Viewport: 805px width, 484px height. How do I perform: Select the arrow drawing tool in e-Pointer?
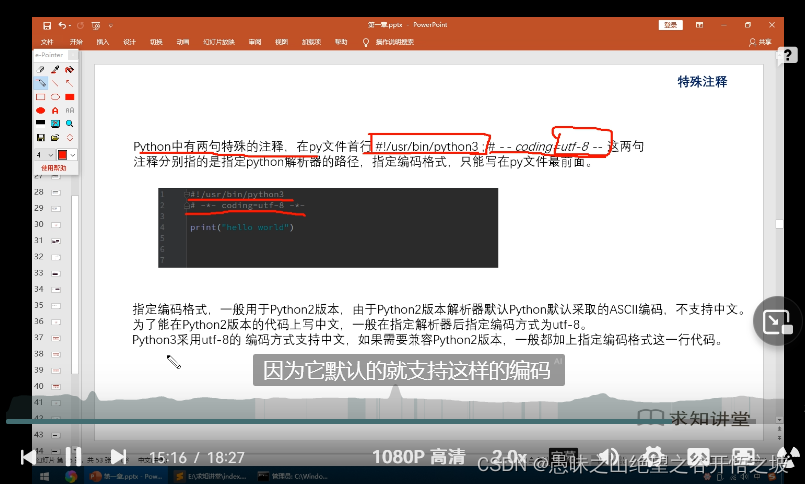tap(69, 83)
